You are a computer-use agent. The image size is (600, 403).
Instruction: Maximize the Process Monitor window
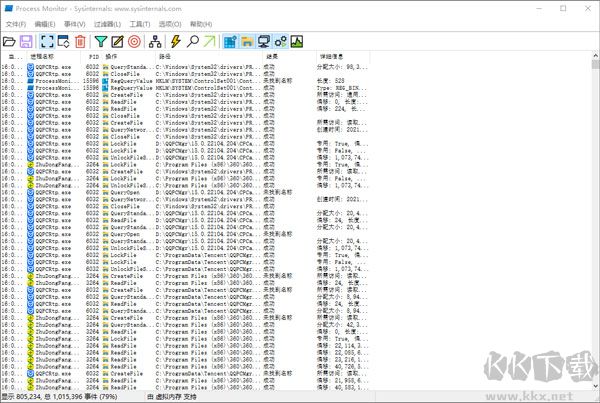(x=563, y=8)
